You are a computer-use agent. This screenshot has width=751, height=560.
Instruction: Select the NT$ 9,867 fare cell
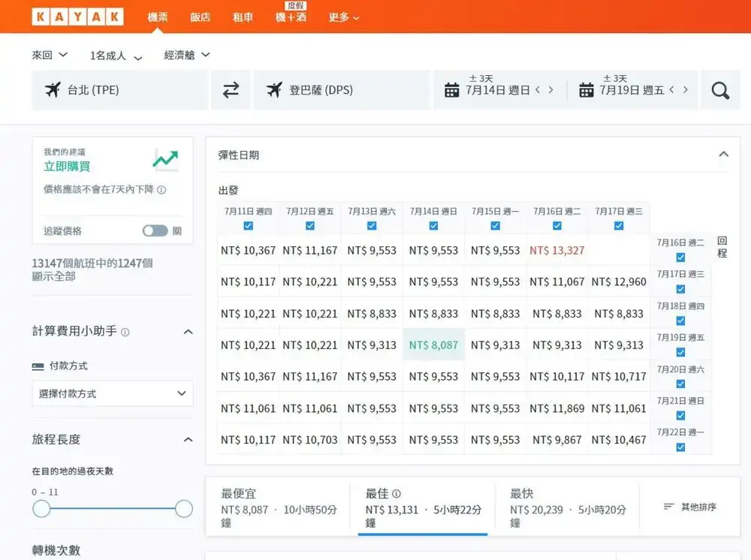point(557,439)
